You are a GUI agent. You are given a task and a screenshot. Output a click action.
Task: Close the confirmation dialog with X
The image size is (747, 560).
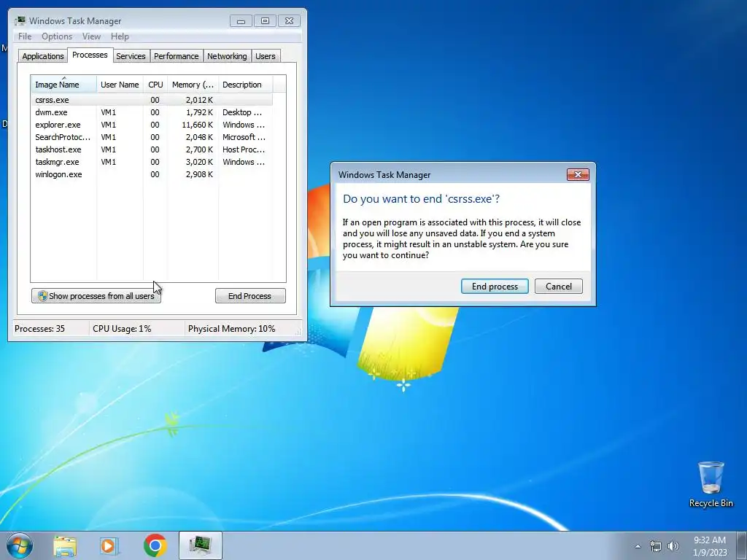(x=578, y=175)
